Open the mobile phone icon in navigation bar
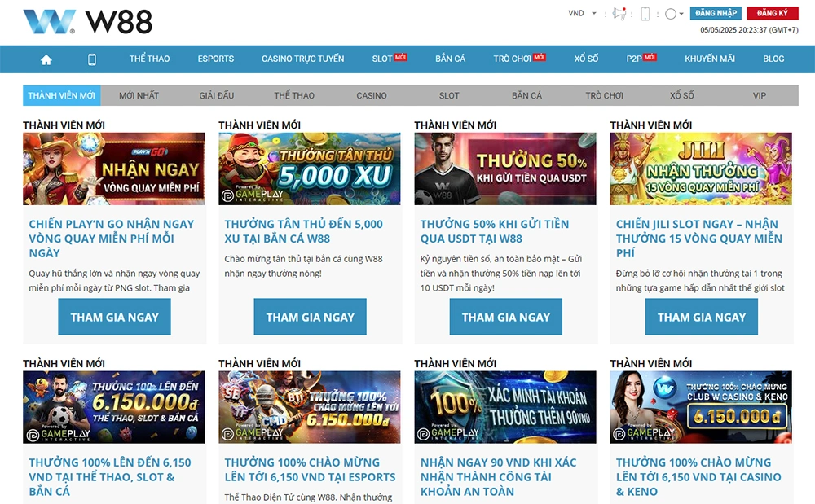The image size is (815, 504). click(x=92, y=59)
